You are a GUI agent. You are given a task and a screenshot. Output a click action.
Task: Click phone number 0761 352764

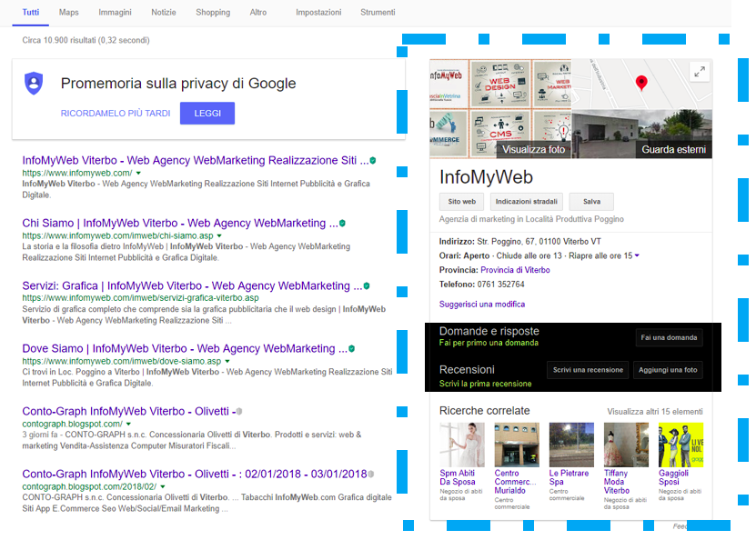tap(500, 285)
